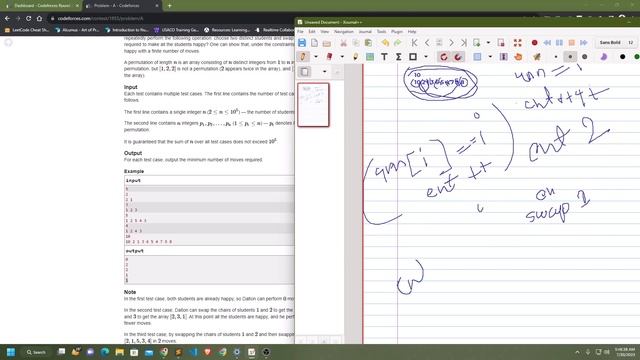
Task: Click the Save icon in Xournal++
Action: [302, 42]
